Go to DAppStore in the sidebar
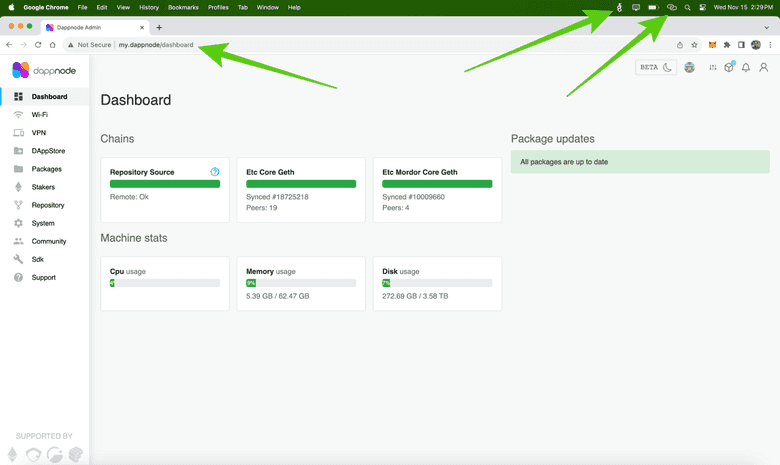The width and height of the screenshot is (780, 465). 48,151
